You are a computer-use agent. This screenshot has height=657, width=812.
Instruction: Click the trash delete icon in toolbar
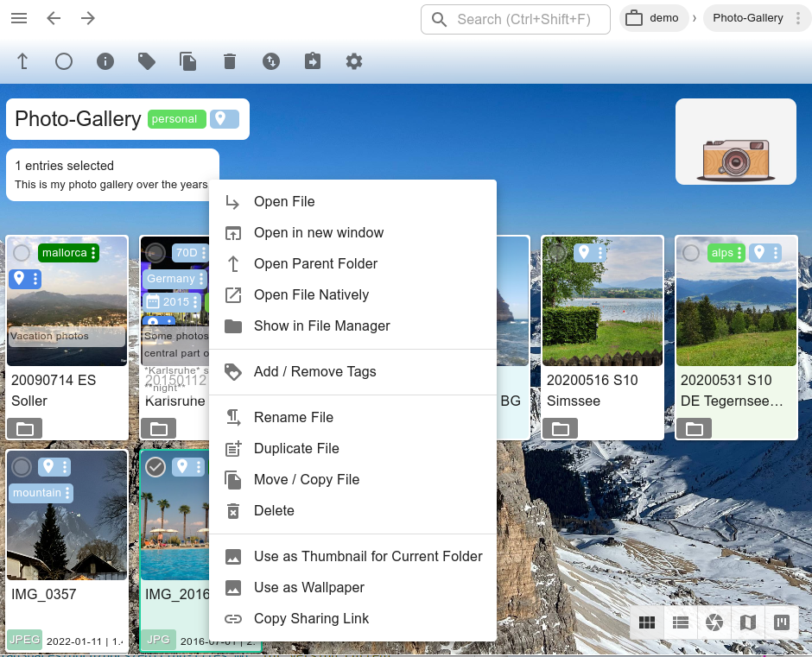tap(229, 61)
